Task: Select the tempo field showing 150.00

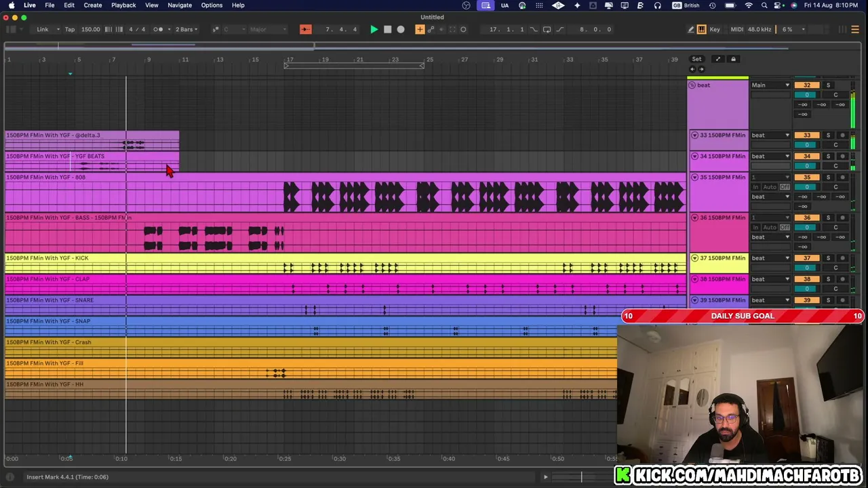Action: click(90, 29)
